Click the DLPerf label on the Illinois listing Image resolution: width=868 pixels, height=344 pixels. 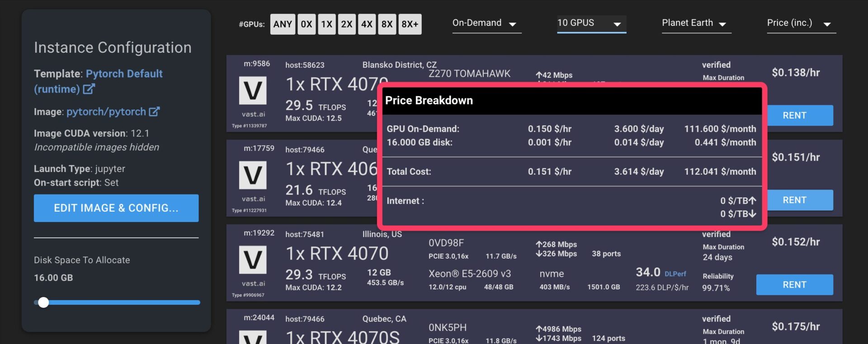[x=675, y=274]
